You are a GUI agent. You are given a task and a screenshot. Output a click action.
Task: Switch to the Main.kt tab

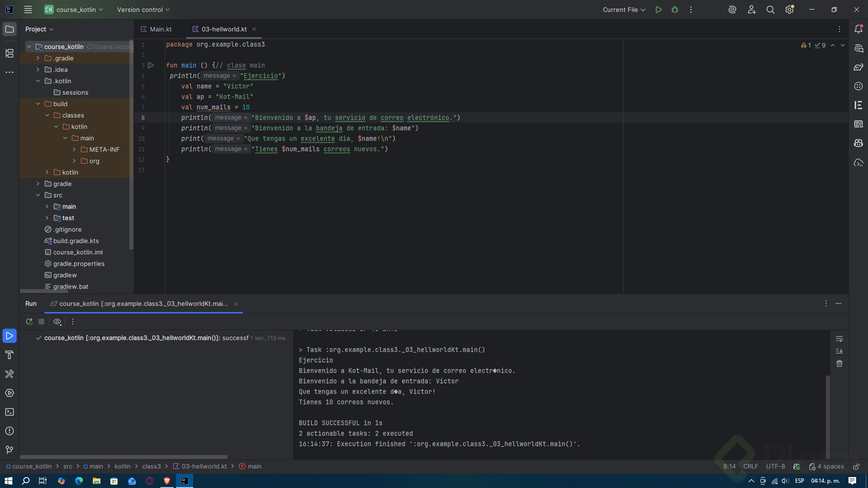(x=160, y=29)
